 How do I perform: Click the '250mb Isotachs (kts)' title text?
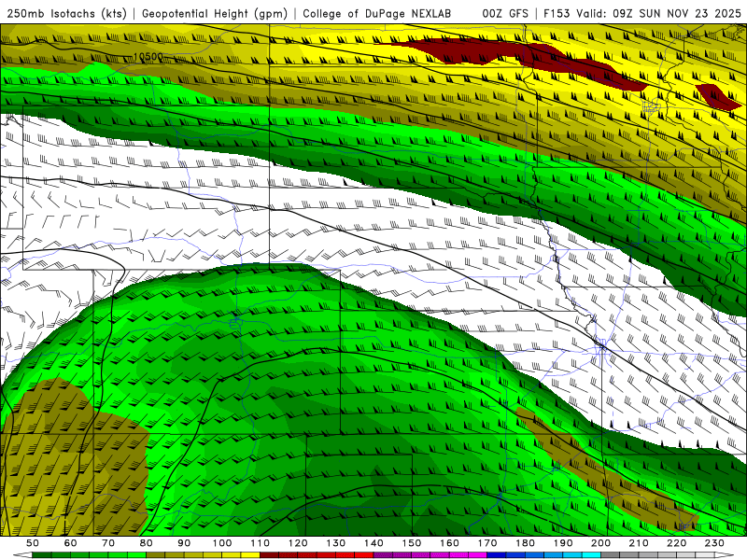66,14
